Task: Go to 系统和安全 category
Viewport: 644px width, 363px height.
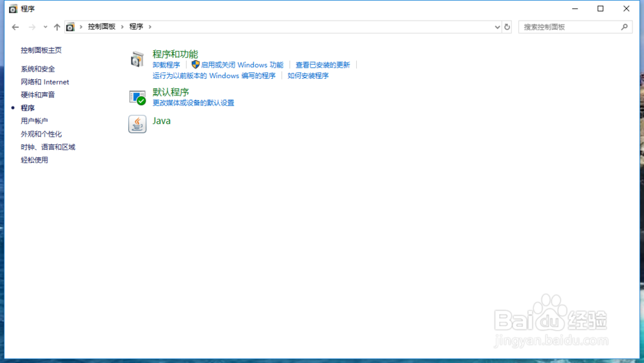Action: click(38, 69)
